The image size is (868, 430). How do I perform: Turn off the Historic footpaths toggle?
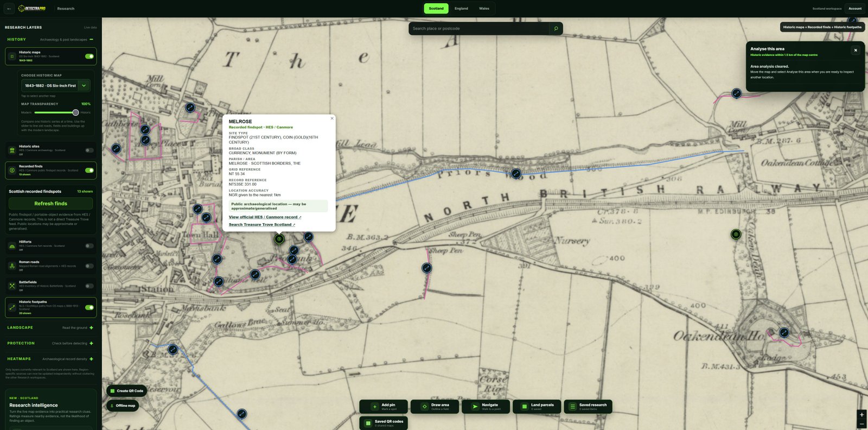click(90, 307)
